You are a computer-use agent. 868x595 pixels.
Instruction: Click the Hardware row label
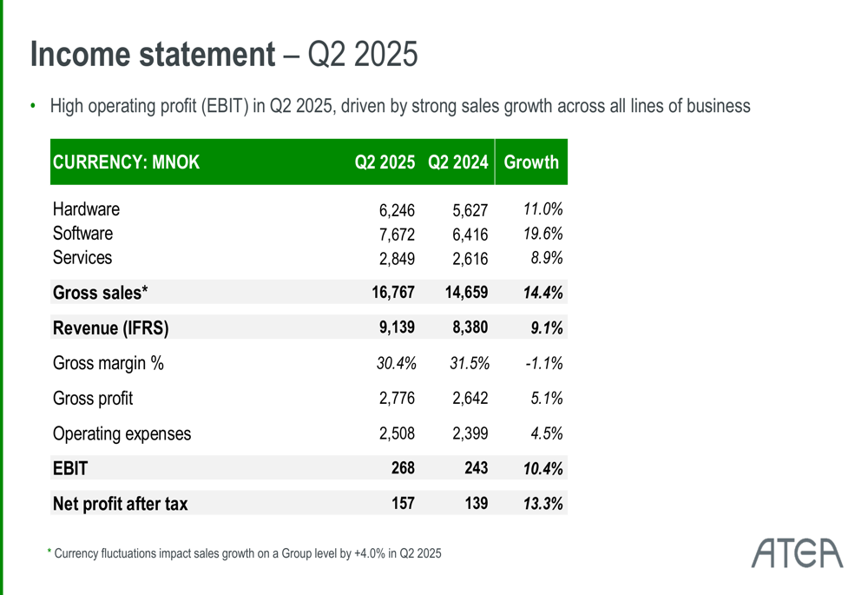click(x=86, y=209)
